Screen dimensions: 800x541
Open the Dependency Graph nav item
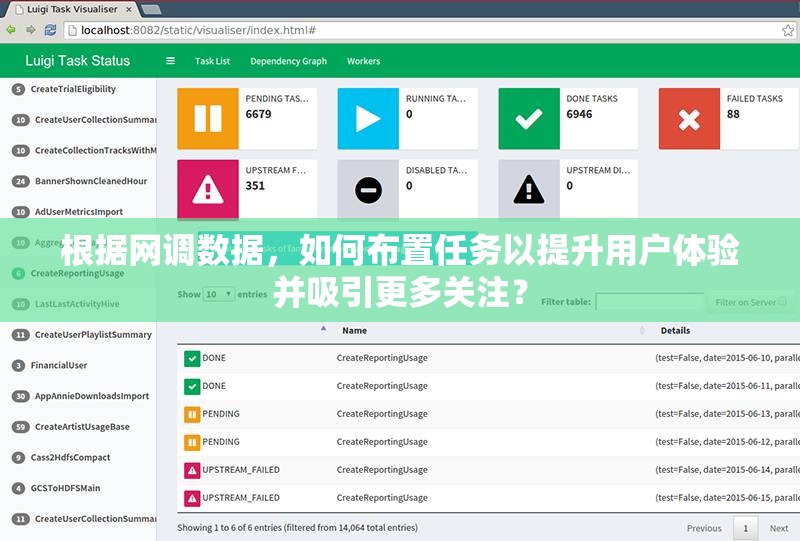point(288,61)
